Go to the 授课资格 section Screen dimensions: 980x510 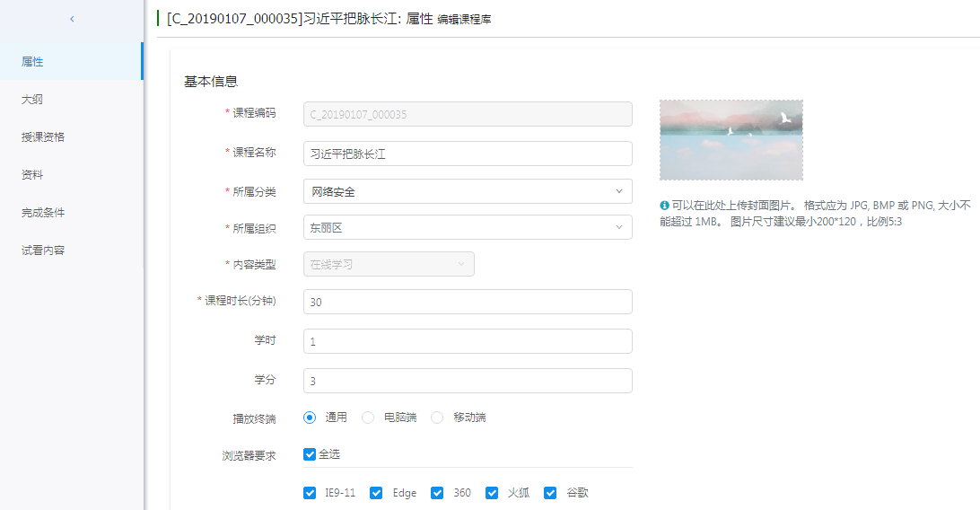click(x=43, y=137)
